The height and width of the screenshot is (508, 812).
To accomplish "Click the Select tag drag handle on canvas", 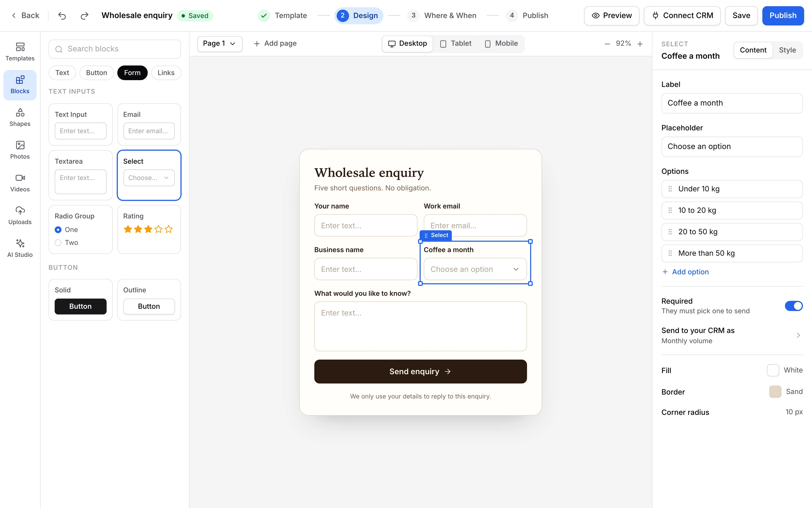I will [426, 236].
